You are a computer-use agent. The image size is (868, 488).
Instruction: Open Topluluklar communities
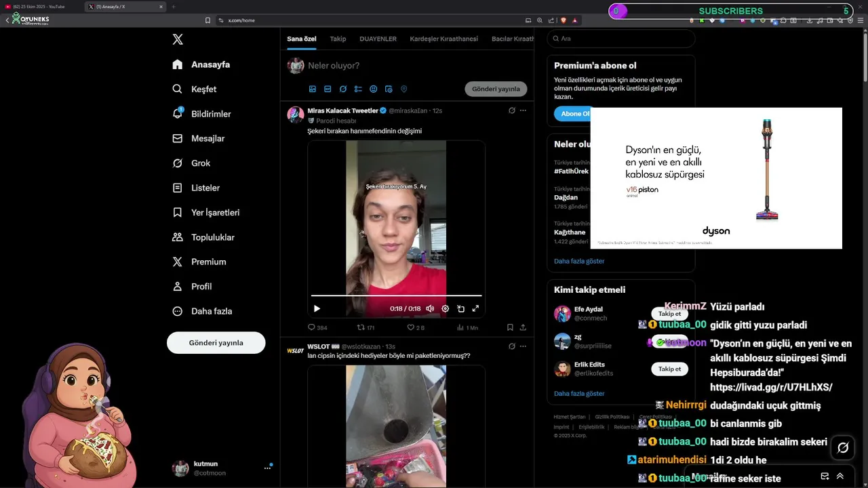click(x=203, y=237)
